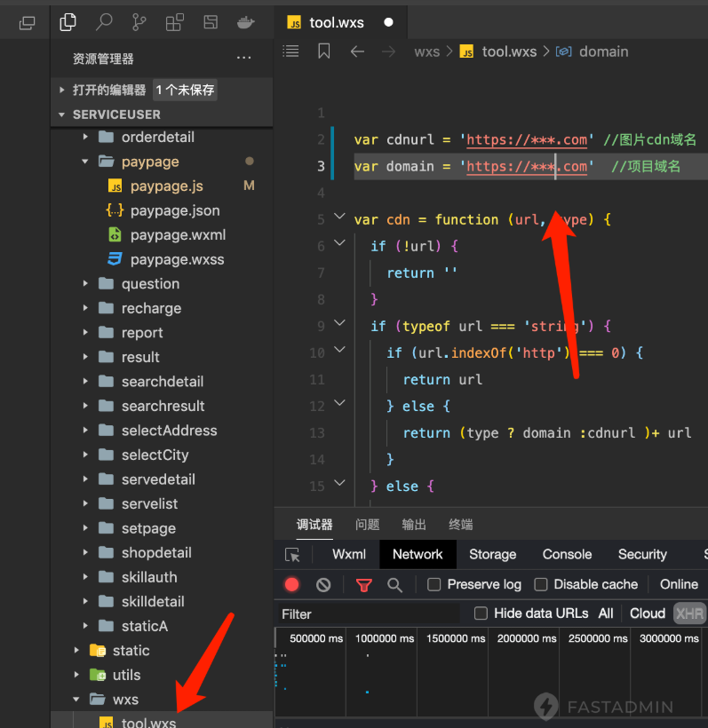Toggle the network filter funnel icon

coord(363,584)
